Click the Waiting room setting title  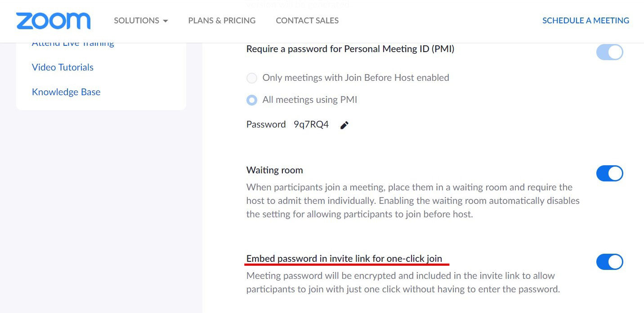274,170
